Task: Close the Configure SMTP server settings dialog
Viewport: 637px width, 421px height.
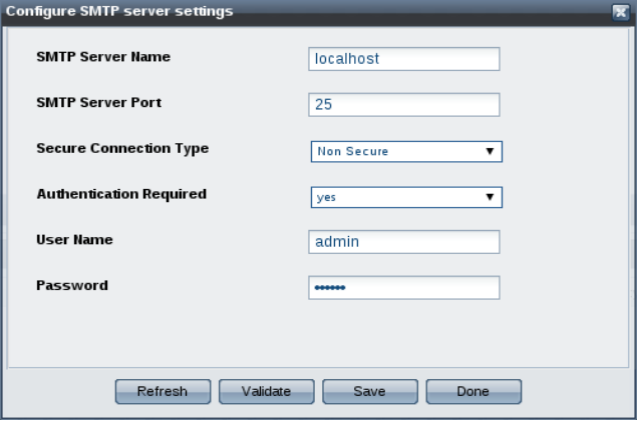Action: coord(619,13)
